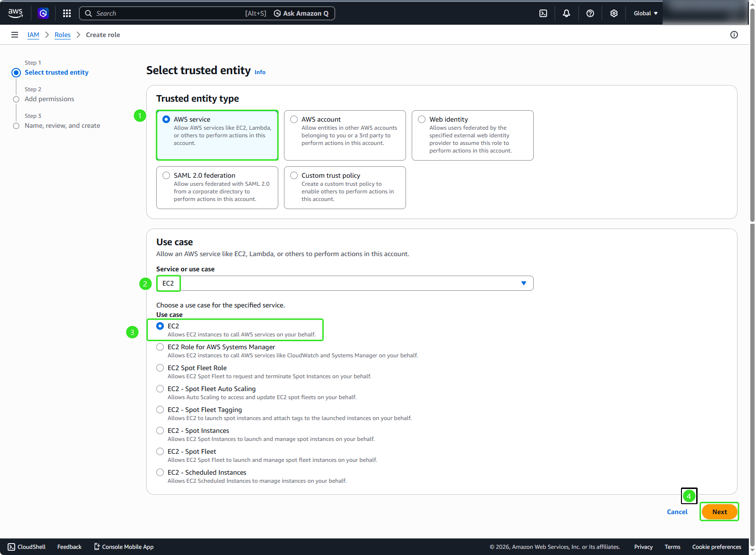Click the CloudShell icon in the footer

click(x=11, y=547)
